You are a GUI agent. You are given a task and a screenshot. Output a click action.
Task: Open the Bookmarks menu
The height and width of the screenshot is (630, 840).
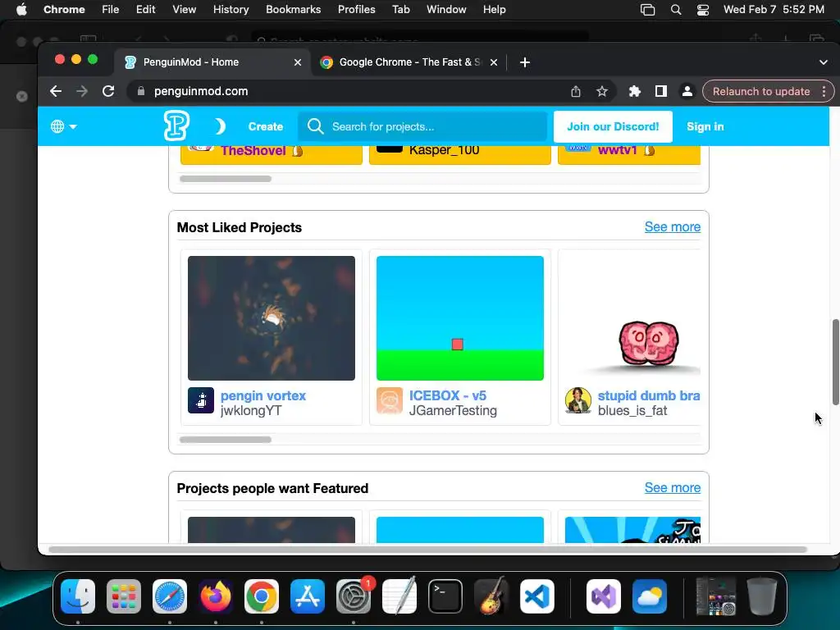[293, 10]
